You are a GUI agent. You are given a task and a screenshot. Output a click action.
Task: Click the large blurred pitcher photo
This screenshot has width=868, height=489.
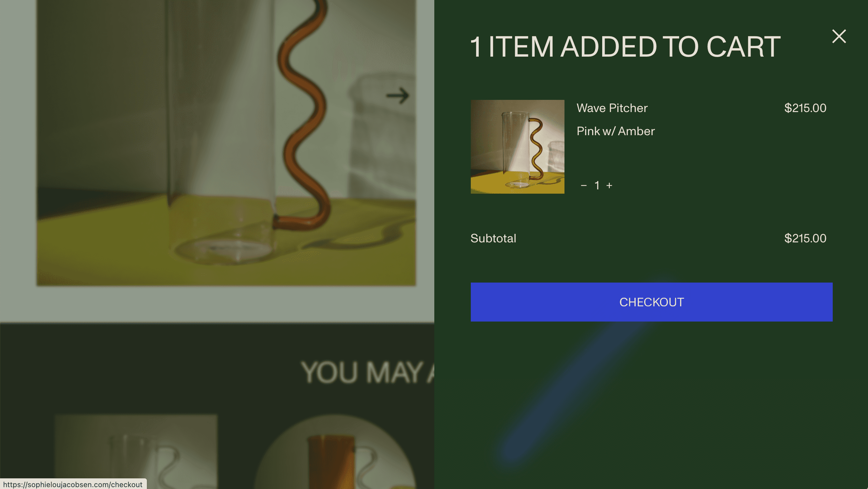point(226,143)
